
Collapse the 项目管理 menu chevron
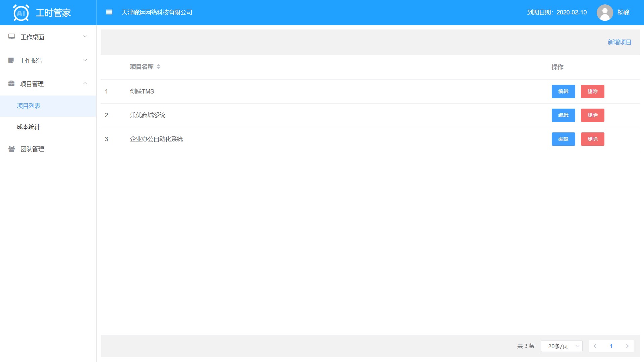click(x=85, y=83)
